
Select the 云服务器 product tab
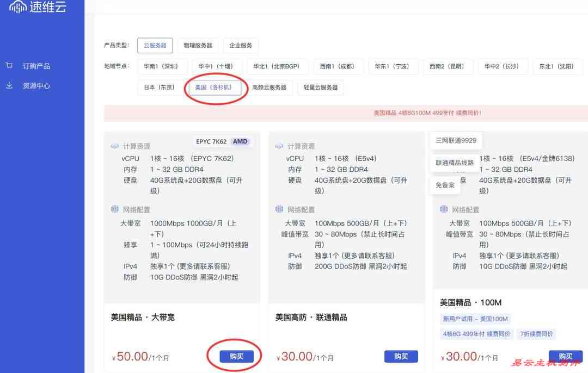155,46
